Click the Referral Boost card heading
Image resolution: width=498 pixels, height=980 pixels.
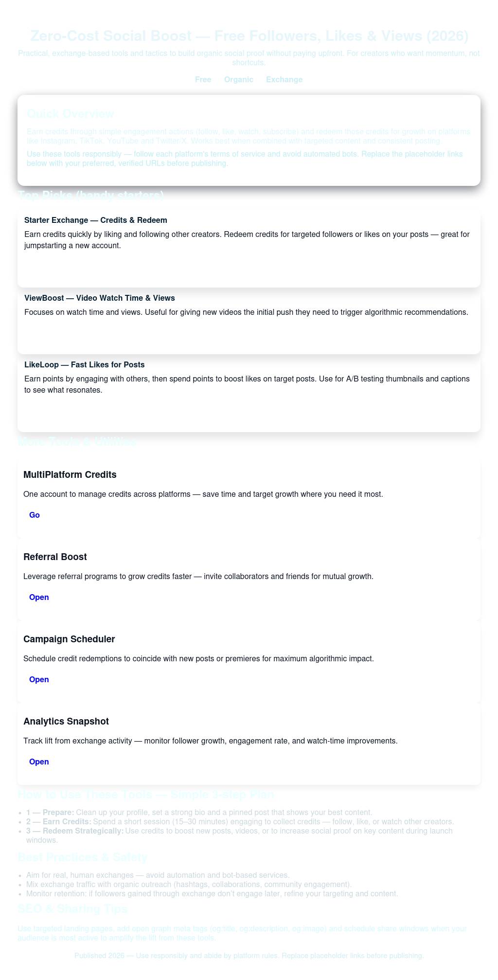pyautogui.click(x=55, y=557)
